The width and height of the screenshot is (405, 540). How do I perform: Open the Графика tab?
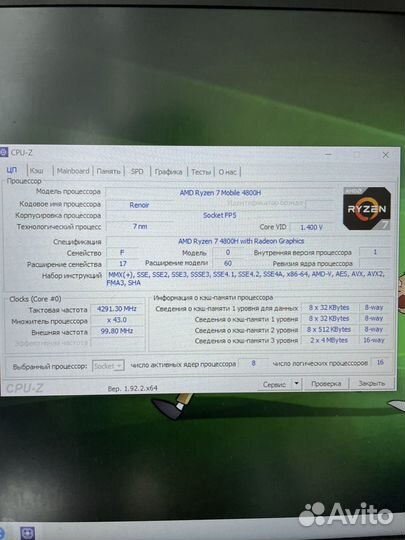point(168,172)
